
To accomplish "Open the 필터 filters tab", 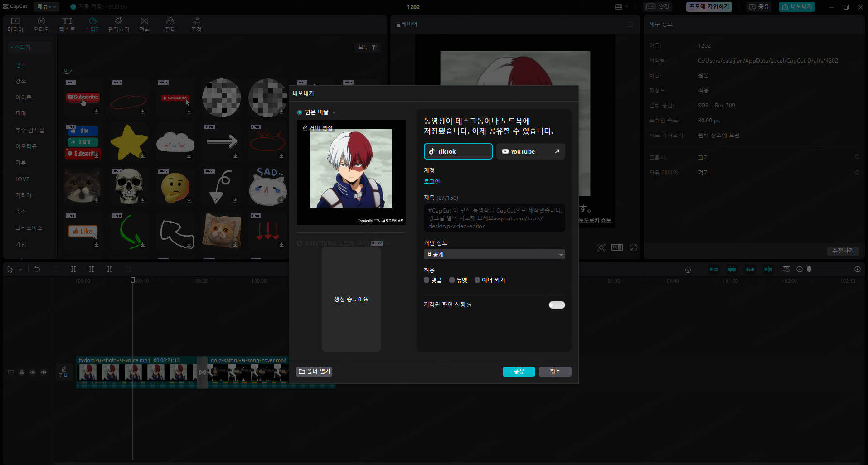I will (170, 24).
